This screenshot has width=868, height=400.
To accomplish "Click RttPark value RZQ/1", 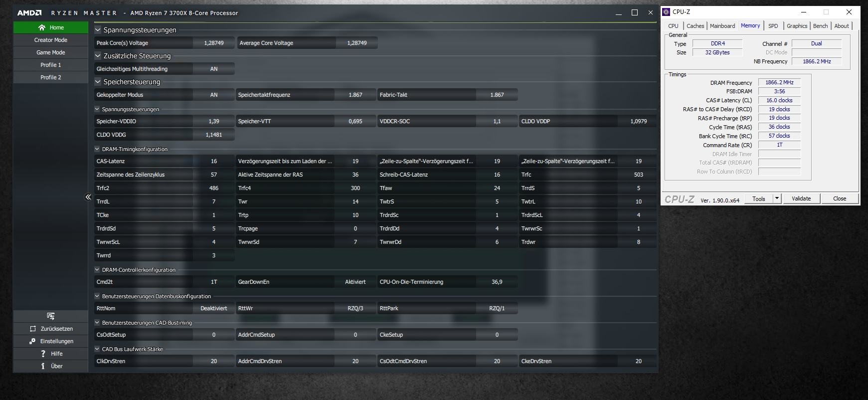I will [x=497, y=308].
